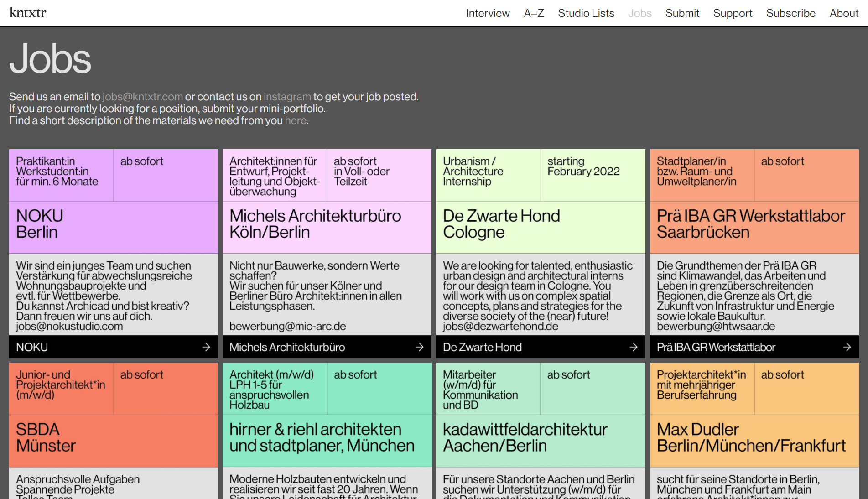Click the large Jobs page heading
Image resolution: width=868 pixels, height=499 pixels.
tap(50, 58)
